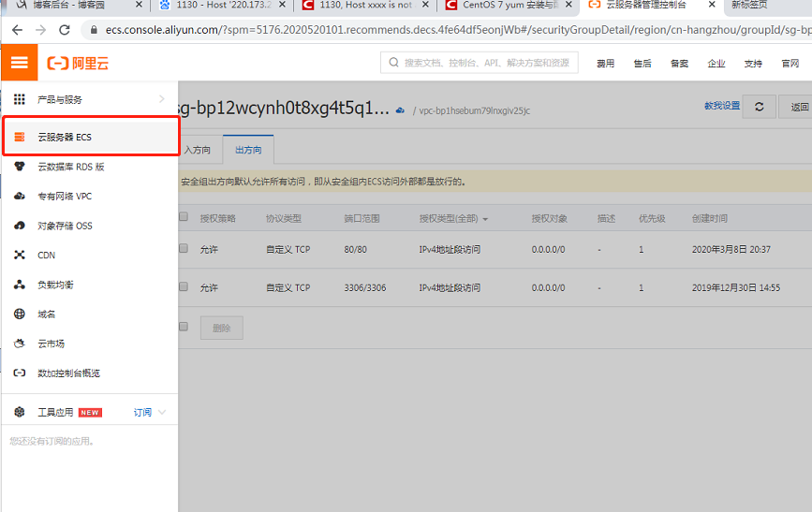The height and width of the screenshot is (512, 812).
Task: Click the search magnifier icon
Action: [393, 63]
